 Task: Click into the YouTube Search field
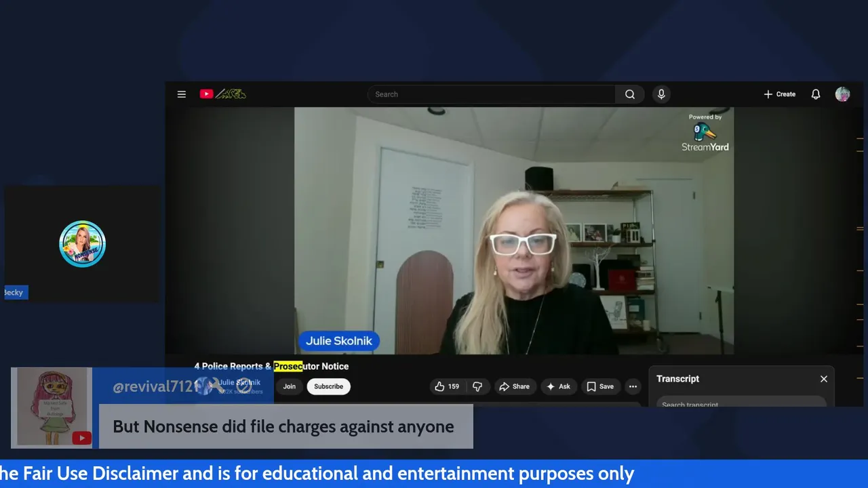[492, 94]
